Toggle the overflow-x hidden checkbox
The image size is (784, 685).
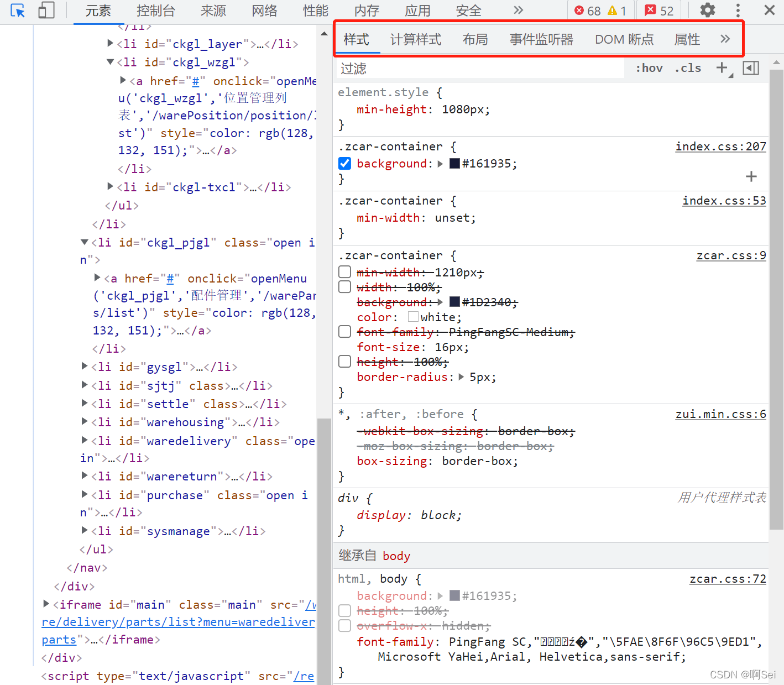(x=344, y=625)
